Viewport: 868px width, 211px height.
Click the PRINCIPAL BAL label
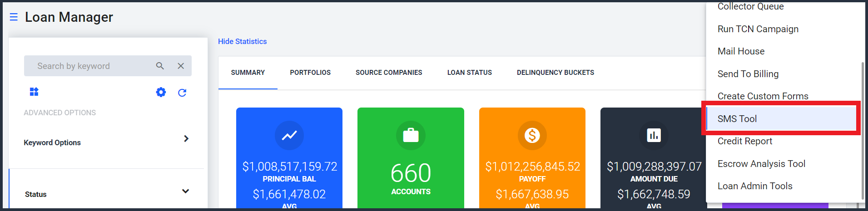click(x=289, y=179)
